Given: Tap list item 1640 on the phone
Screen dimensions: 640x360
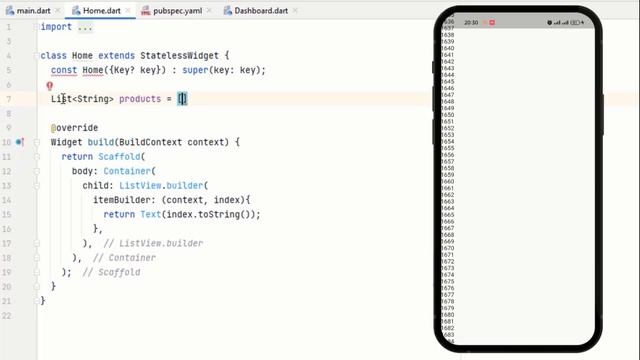Looking at the screenshot, I should [x=448, y=48].
